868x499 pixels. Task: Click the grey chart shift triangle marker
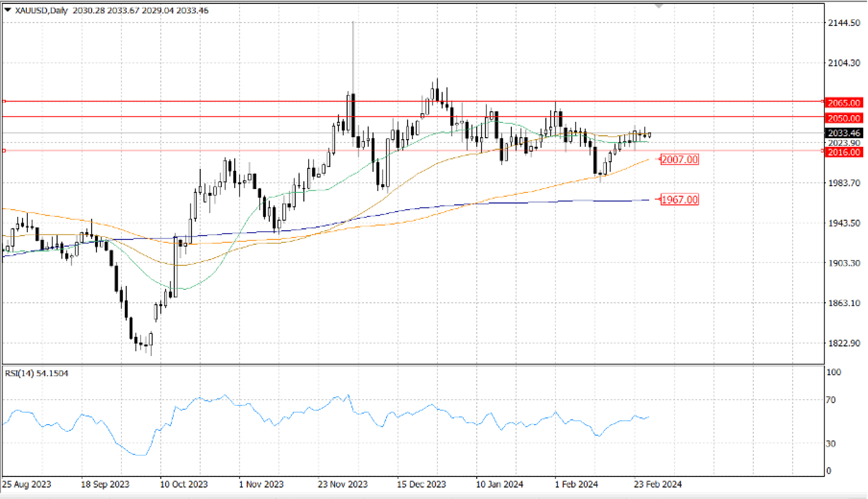pos(658,6)
